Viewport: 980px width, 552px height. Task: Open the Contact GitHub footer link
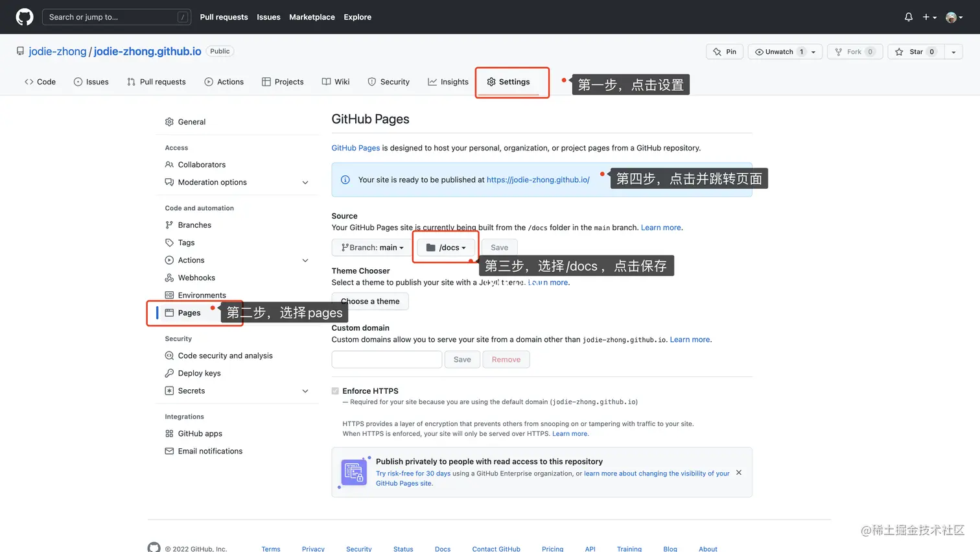(496, 549)
